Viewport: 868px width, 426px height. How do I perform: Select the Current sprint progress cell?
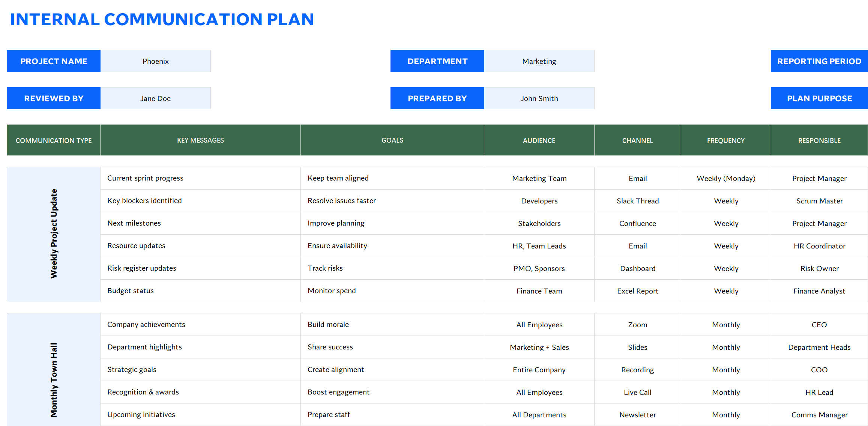tap(201, 178)
